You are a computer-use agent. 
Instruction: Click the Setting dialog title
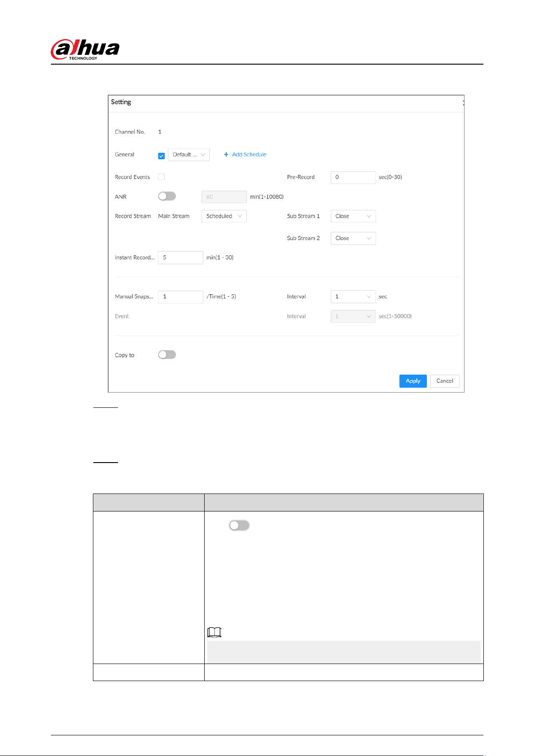pyautogui.click(x=121, y=102)
